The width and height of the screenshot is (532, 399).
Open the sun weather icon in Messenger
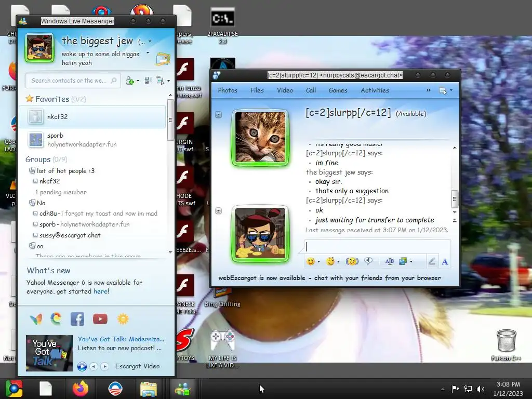click(123, 319)
